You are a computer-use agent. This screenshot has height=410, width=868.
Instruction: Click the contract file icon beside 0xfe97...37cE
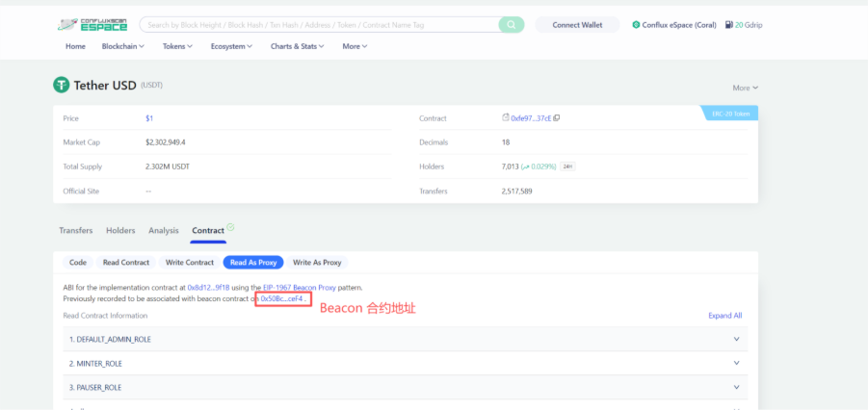pyautogui.click(x=506, y=118)
